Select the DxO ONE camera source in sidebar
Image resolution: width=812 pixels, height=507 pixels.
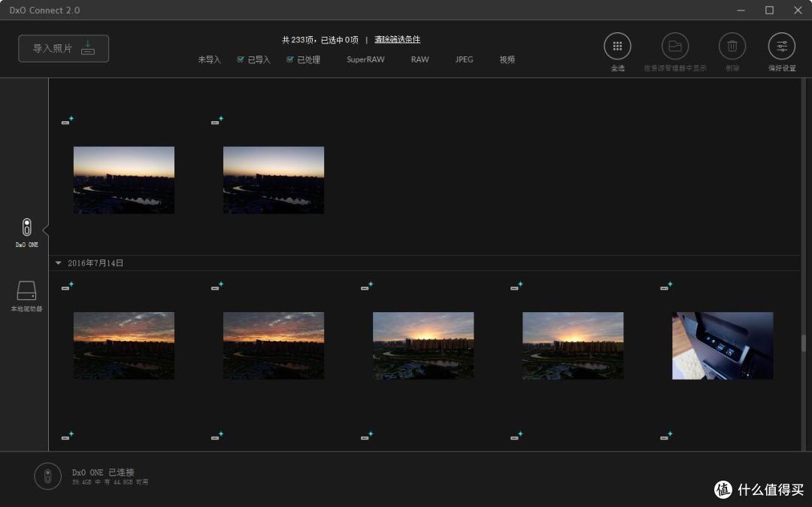click(x=26, y=232)
